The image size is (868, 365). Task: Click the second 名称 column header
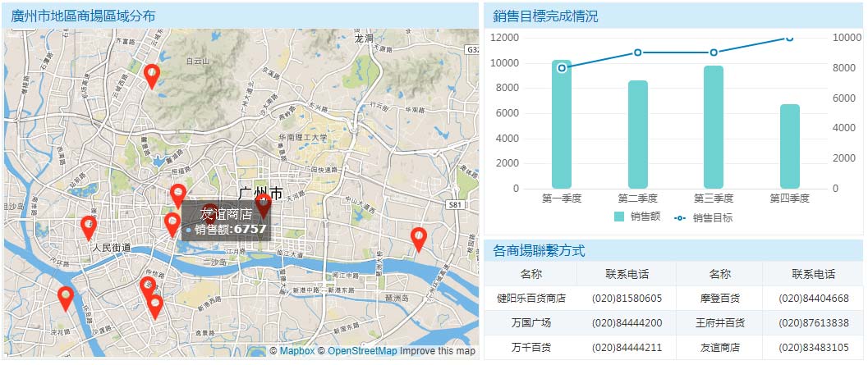(719, 274)
